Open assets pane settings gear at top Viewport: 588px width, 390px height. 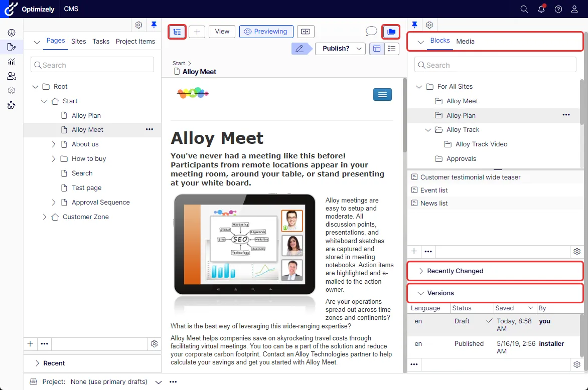click(x=429, y=25)
